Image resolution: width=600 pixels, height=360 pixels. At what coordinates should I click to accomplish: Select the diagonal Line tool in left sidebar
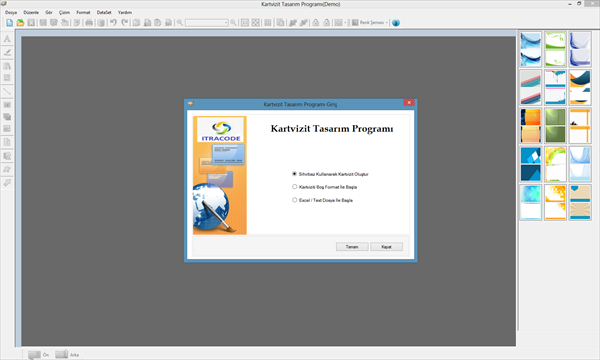pos(7,91)
